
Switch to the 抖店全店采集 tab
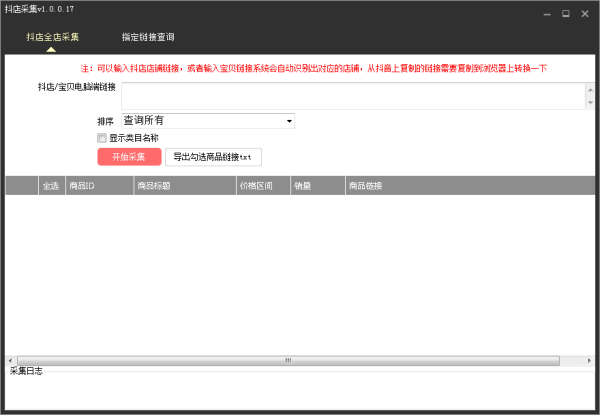pos(53,37)
